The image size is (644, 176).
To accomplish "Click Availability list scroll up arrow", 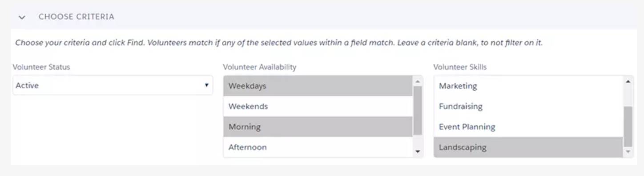I will (x=418, y=81).
